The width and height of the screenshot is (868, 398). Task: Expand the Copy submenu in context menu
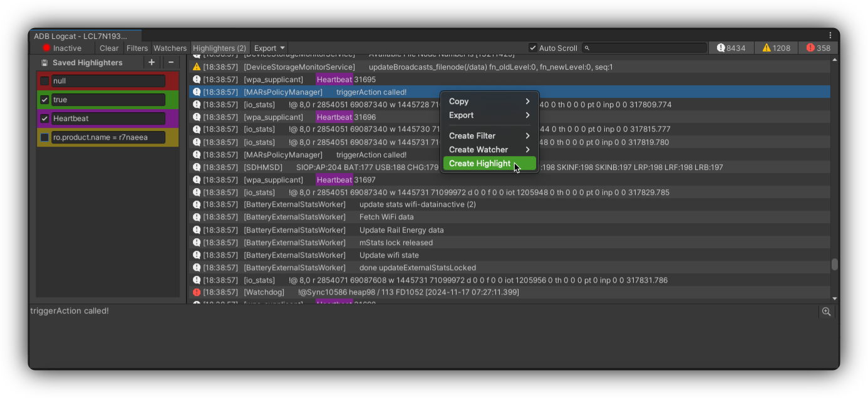489,102
